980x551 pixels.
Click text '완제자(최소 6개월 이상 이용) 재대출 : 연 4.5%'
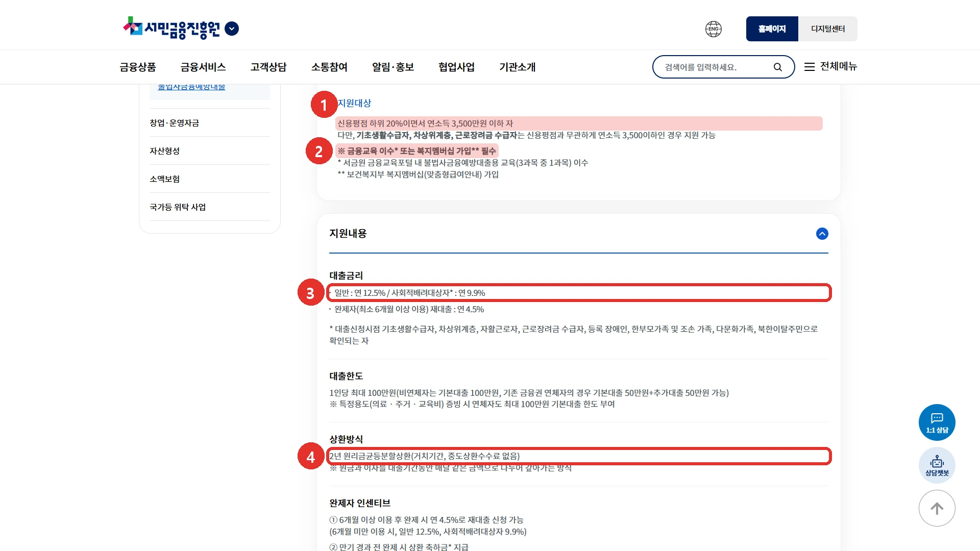pyautogui.click(x=409, y=309)
